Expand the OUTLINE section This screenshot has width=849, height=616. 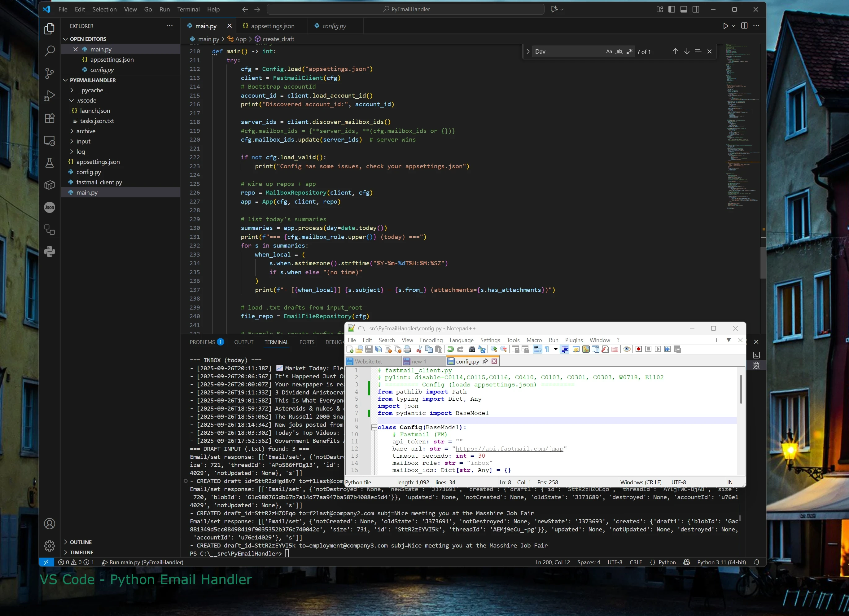point(81,542)
